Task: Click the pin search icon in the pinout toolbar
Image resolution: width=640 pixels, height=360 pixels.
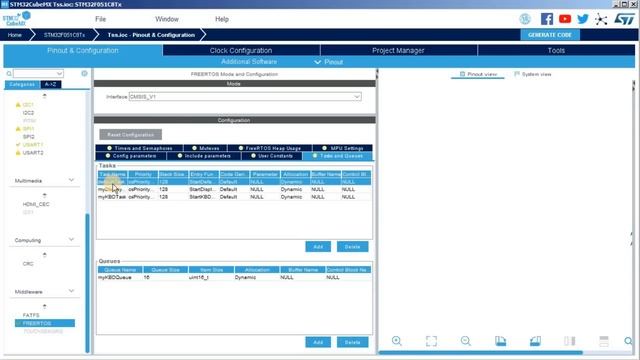Action: click(629, 341)
